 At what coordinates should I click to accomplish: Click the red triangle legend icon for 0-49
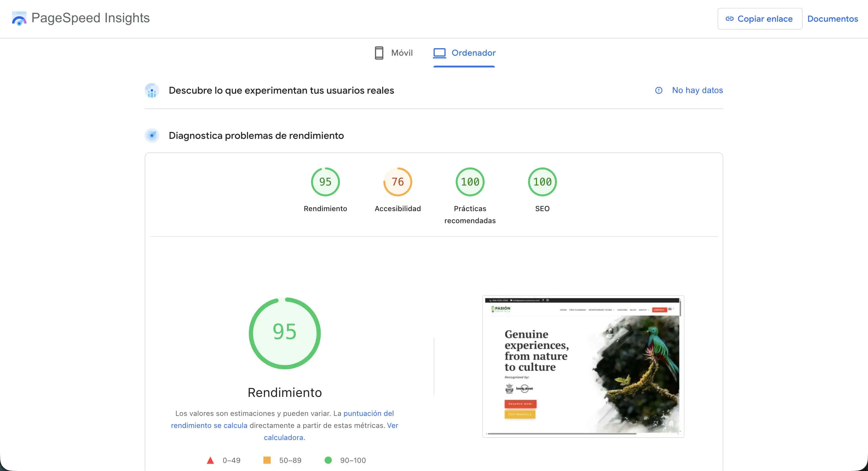pos(210,460)
